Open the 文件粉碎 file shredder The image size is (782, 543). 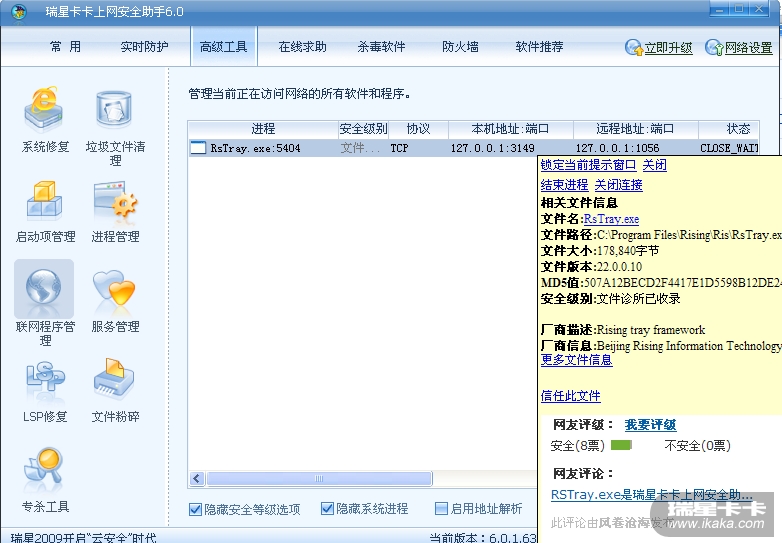click(x=115, y=392)
